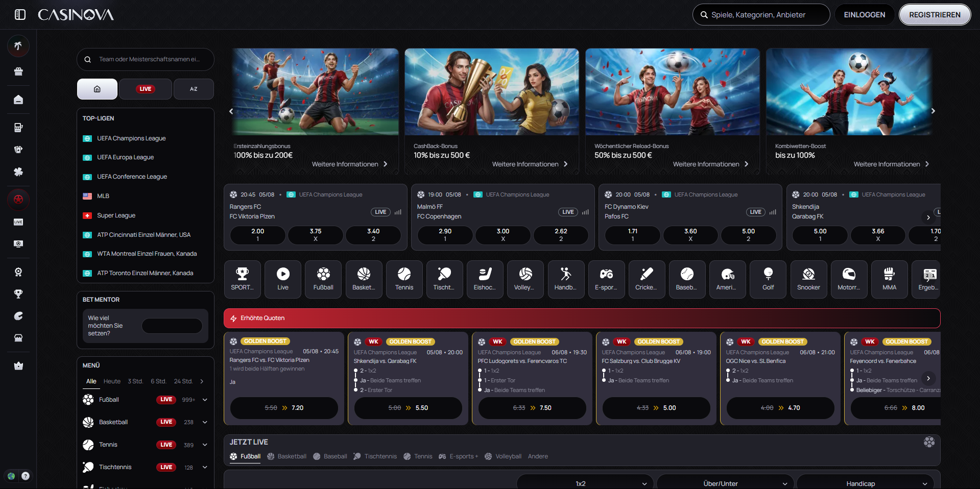Click the trophy icon in sidebar

click(x=18, y=294)
